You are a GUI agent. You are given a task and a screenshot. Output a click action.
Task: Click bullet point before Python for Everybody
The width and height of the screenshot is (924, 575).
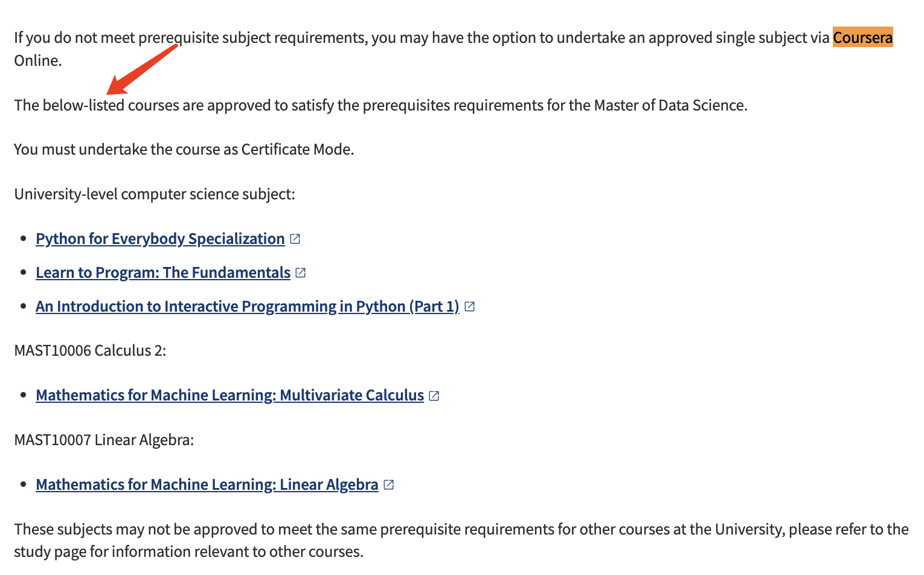[x=24, y=239]
